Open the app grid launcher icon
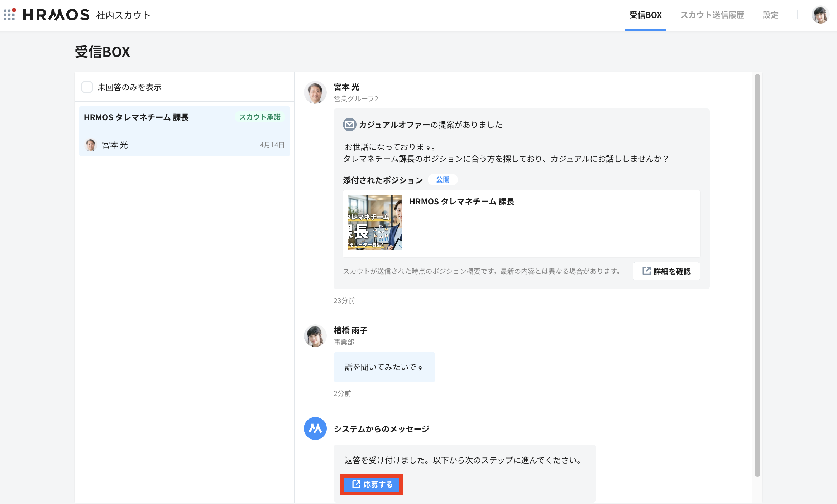The width and height of the screenshot is (837, 504). click(x=10, y=14)
